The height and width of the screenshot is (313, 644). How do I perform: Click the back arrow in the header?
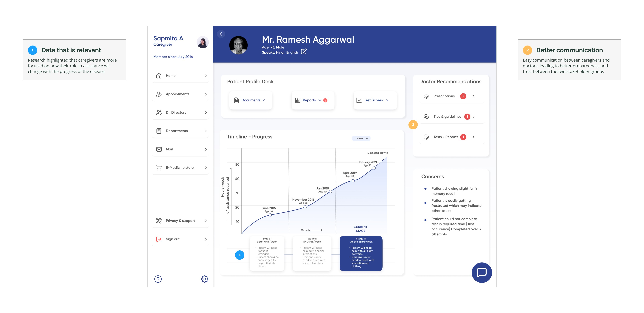pos(221,34)
